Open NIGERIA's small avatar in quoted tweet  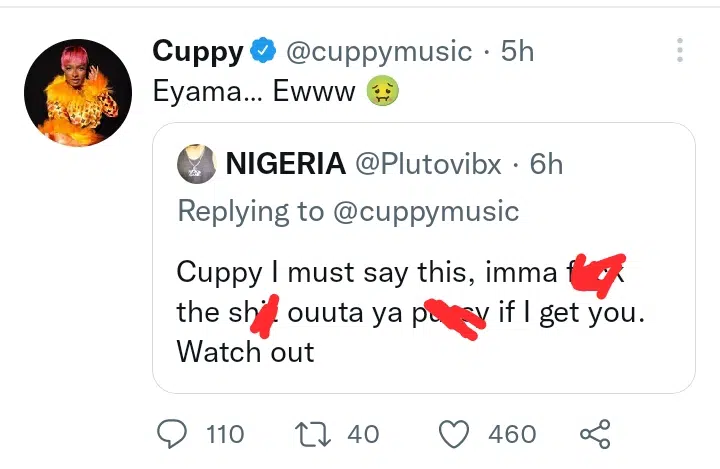tap(196, 163)
